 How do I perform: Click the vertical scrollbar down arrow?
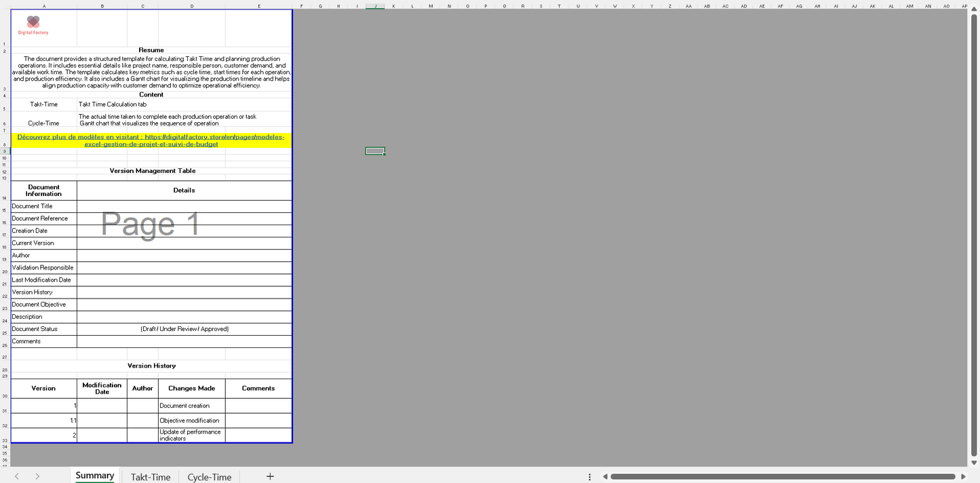point(974,463)
